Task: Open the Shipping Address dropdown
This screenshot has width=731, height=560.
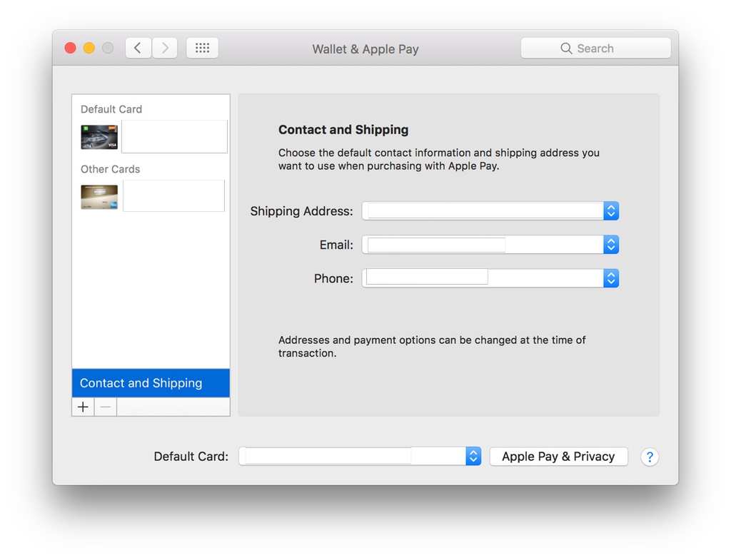Action: point(611,210)
